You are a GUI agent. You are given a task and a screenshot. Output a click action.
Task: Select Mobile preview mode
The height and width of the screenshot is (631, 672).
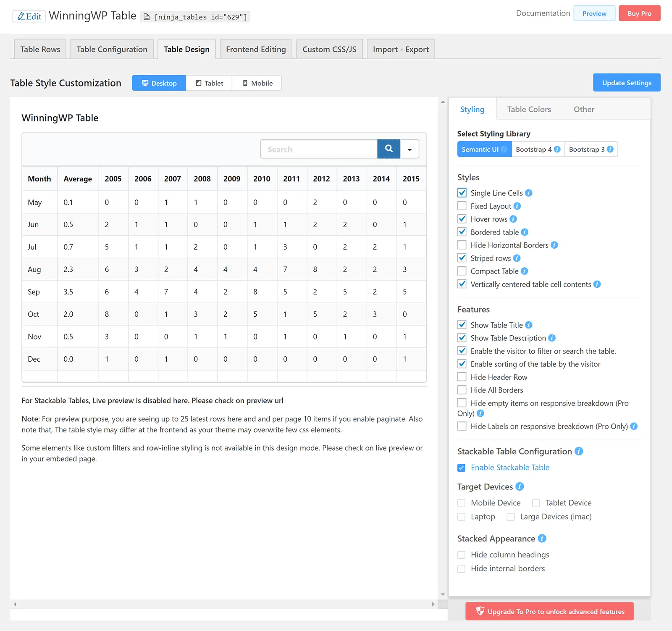257,83
